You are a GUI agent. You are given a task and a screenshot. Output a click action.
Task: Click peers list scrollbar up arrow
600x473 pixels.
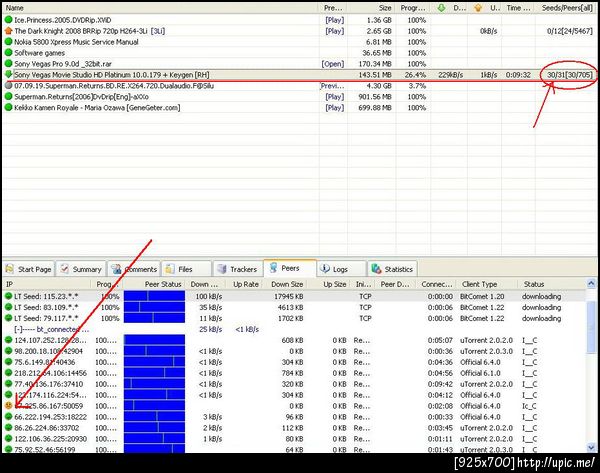[591, 284]
